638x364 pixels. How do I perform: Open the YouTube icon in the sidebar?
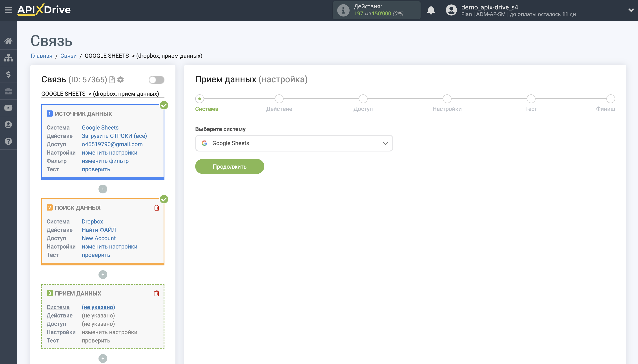click(x=8, y=108)
